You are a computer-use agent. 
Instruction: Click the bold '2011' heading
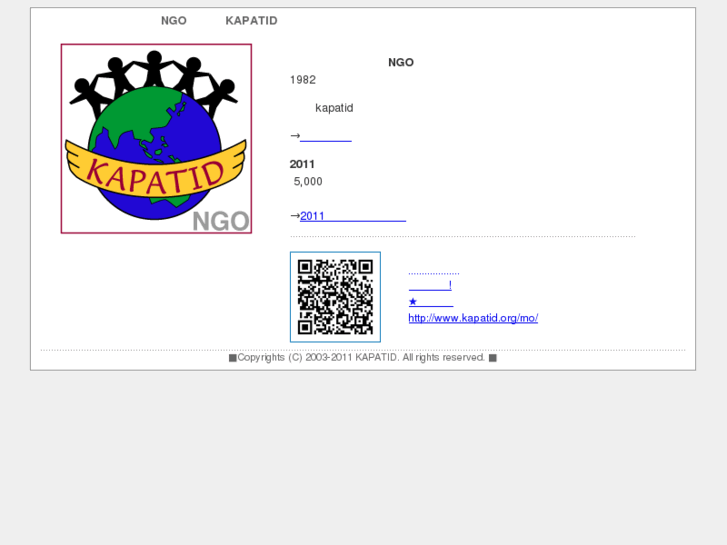302,164
